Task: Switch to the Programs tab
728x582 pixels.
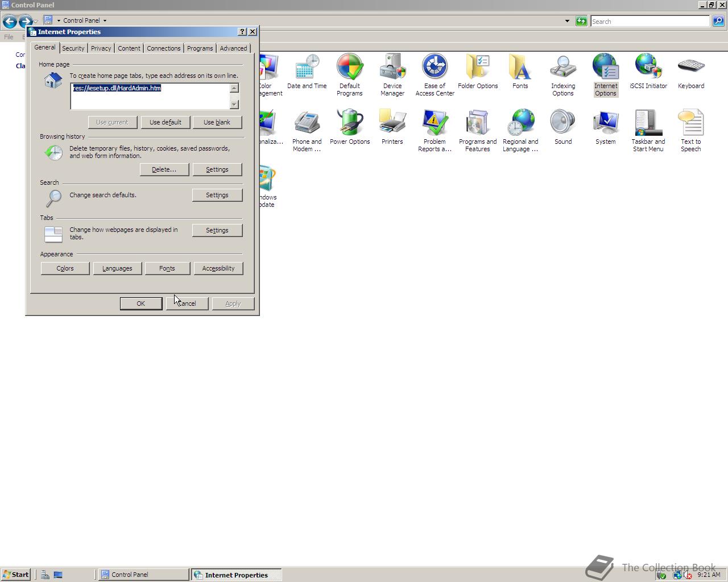Action: click(200, 48)
